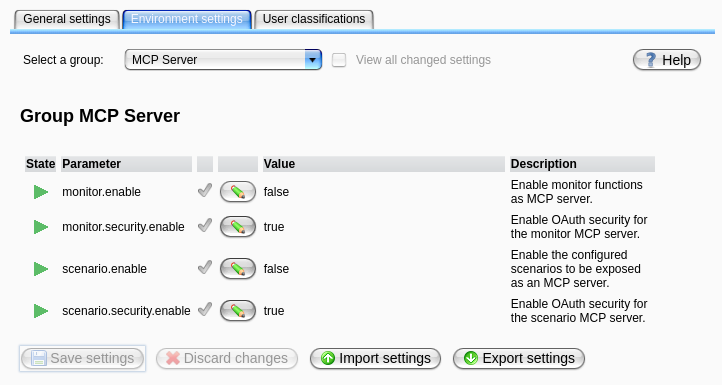Click the true value of monitor.security.enable

point(274,227)
